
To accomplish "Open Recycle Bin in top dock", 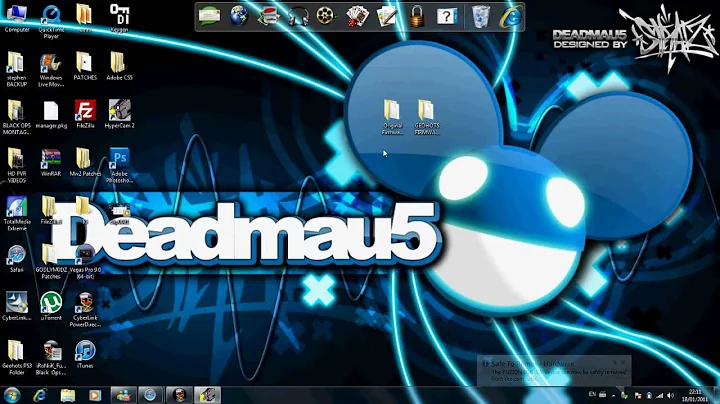I will (x=480, y=17).
